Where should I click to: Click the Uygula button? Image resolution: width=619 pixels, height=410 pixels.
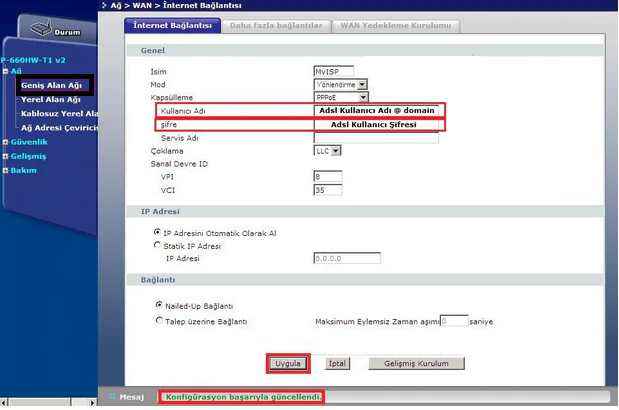(288, 363)
